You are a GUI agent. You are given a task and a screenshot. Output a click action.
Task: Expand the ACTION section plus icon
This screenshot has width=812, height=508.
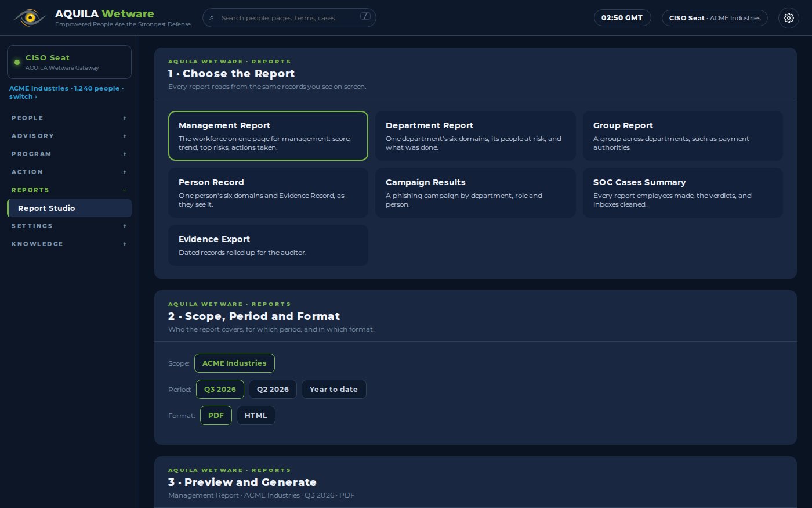(x=125, y=172)
